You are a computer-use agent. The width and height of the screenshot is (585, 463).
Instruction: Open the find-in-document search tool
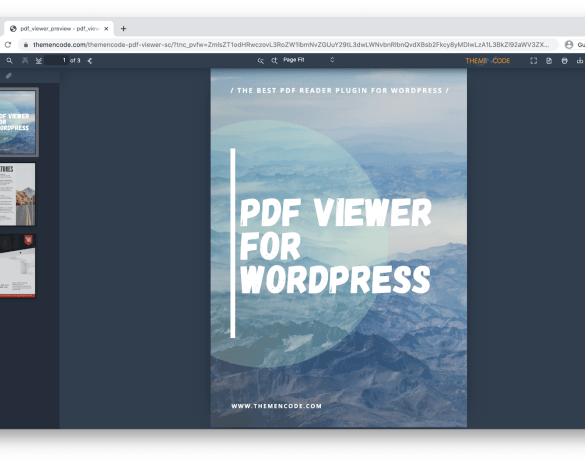coord(9,60)
